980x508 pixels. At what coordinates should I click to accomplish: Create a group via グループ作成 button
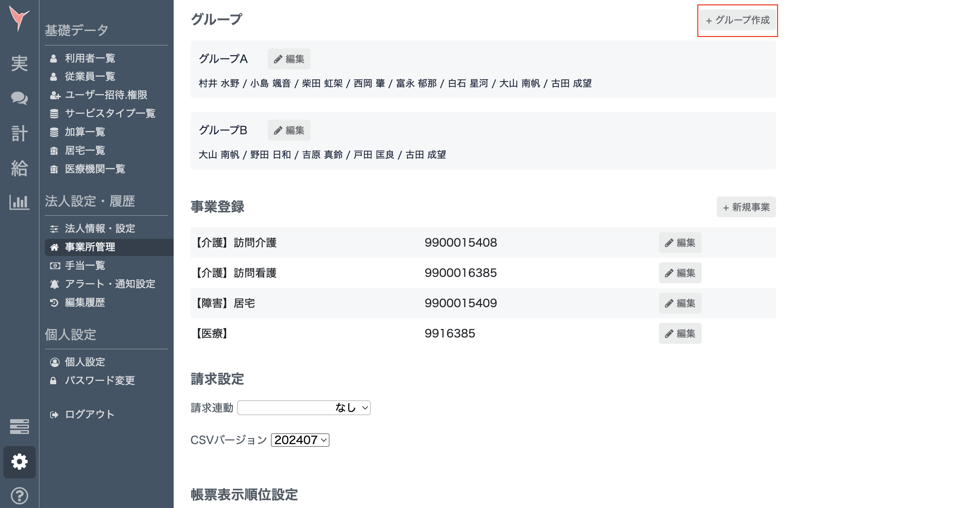tap(737, 21)
